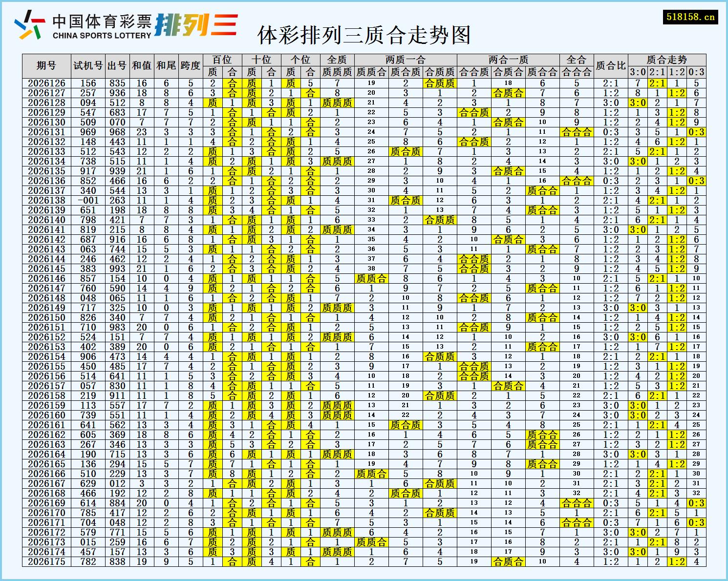Click draw number 993 in row 2026145

[x=117, y=269]
